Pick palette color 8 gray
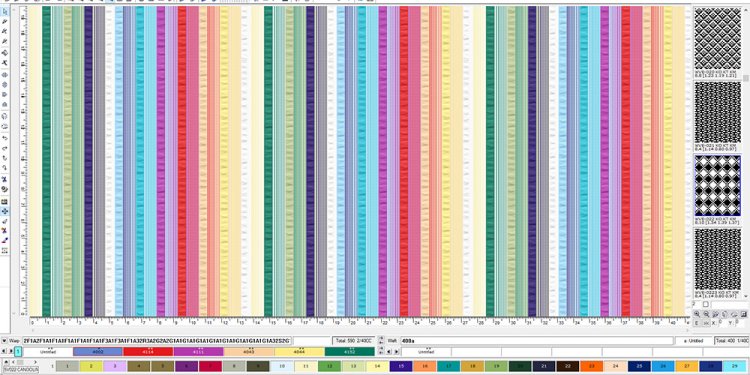Image resolution: width=750 pixels, height=375 pixels. 234,366
